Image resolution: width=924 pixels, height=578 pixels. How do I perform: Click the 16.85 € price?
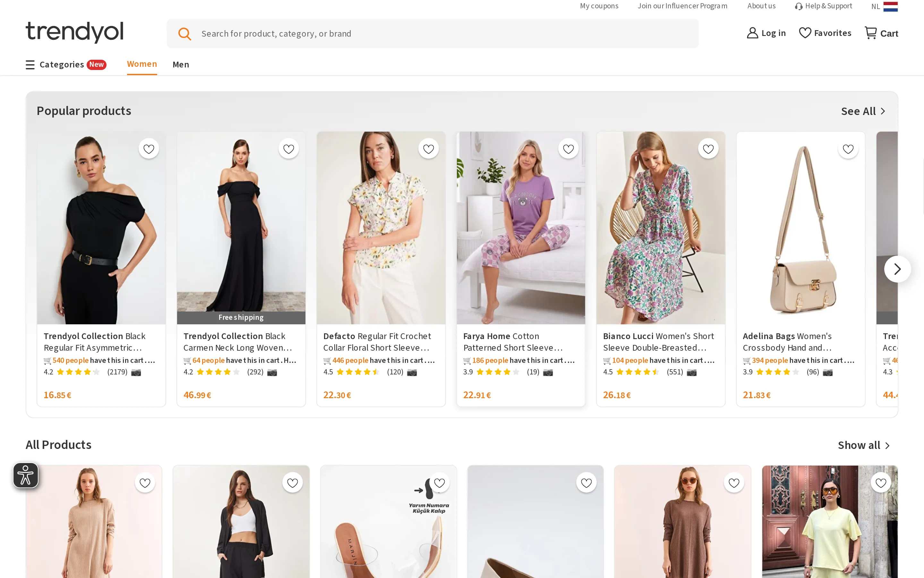57,395
